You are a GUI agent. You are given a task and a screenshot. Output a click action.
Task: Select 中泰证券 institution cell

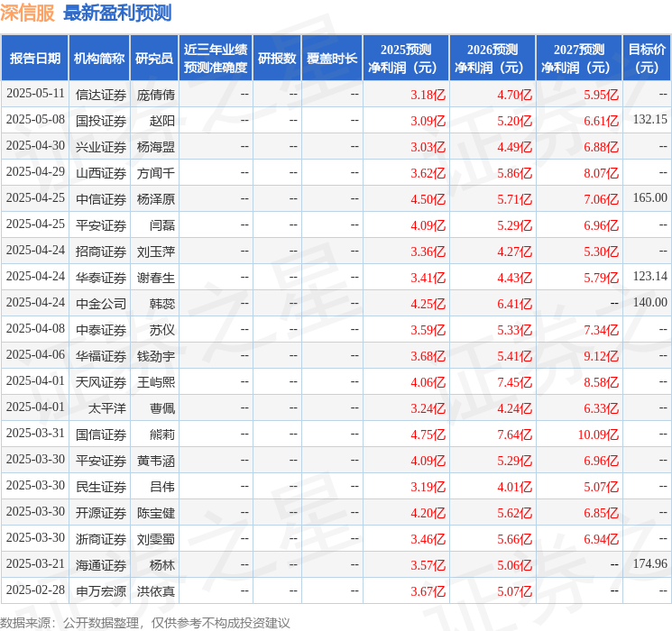click(101, 330)
